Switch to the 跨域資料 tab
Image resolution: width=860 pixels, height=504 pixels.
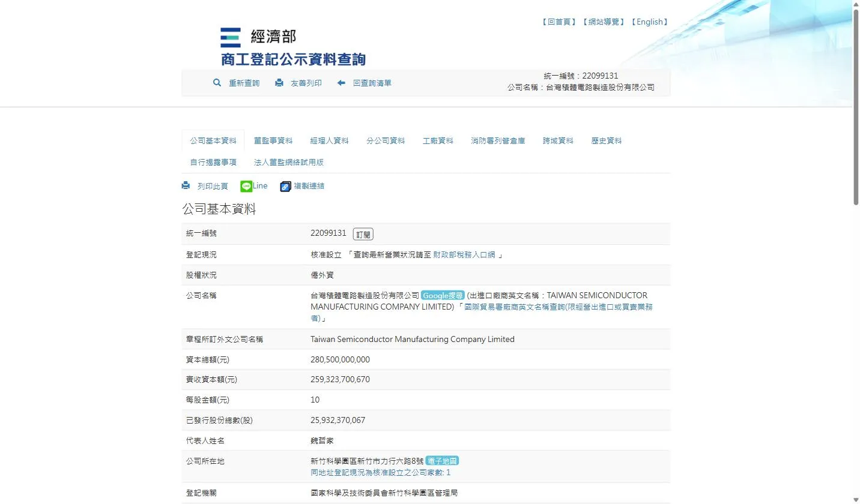coord(558,141)
